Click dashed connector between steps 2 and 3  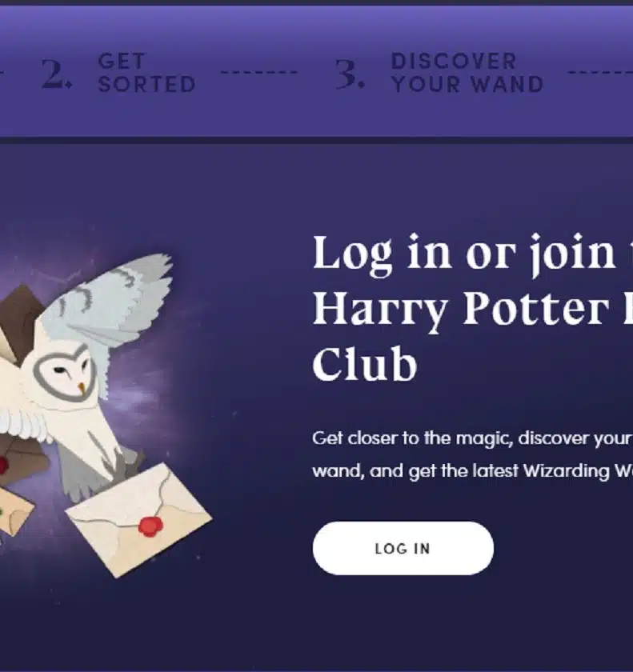258,72
